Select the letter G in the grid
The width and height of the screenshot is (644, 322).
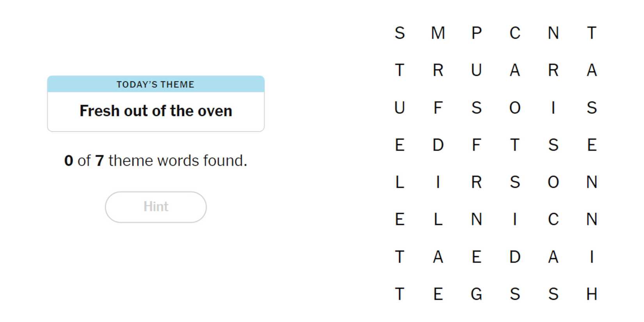tap(476, 294)
